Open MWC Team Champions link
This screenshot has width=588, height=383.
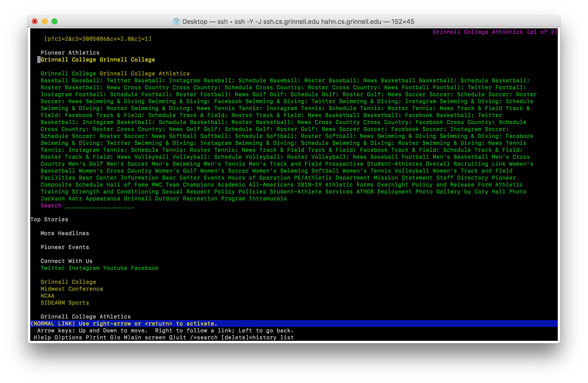(x=183, y=185)
